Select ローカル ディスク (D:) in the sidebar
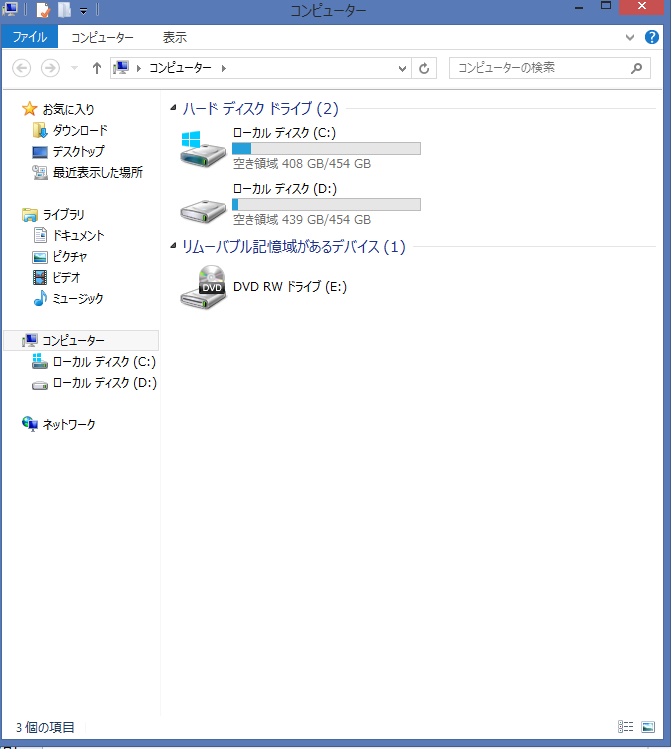The width and height of the screenshot is (671, 749). (x=105, y=383)
